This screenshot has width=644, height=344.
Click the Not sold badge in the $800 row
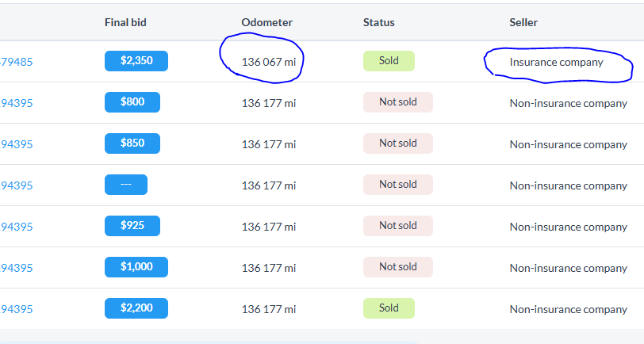pyautogui.click(x=397, y=102)
